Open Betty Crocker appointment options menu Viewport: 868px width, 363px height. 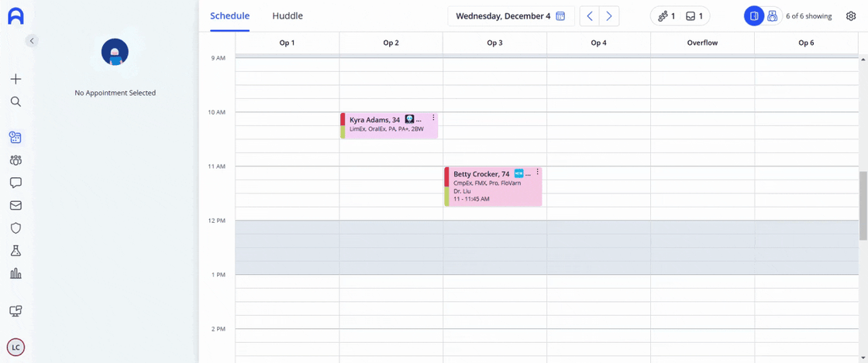537,172
